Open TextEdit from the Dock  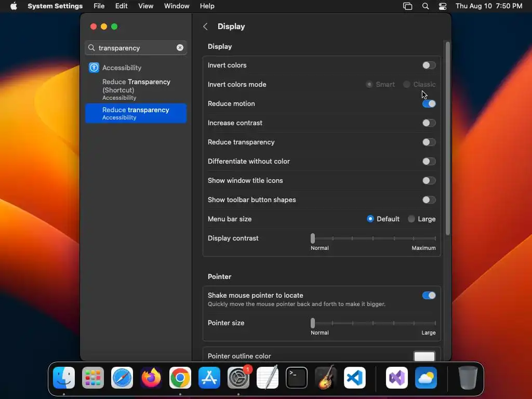[x=268, y=378]
